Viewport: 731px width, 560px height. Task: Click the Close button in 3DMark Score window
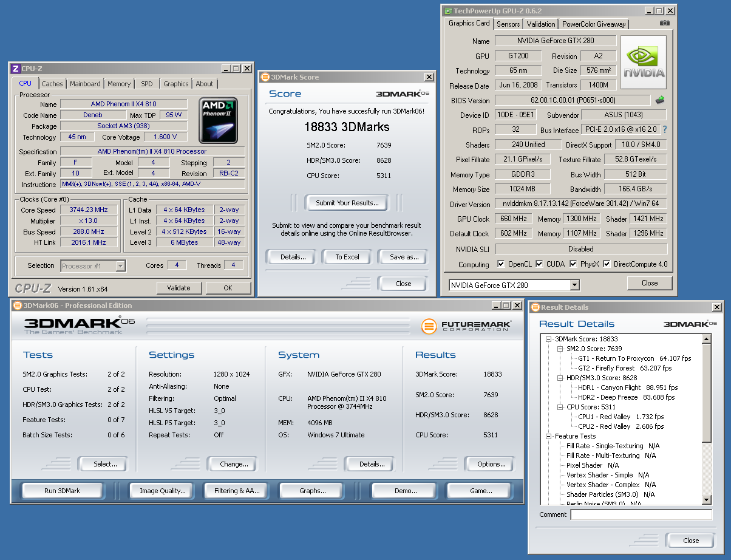pyautogui.click(x=403, y=284)
